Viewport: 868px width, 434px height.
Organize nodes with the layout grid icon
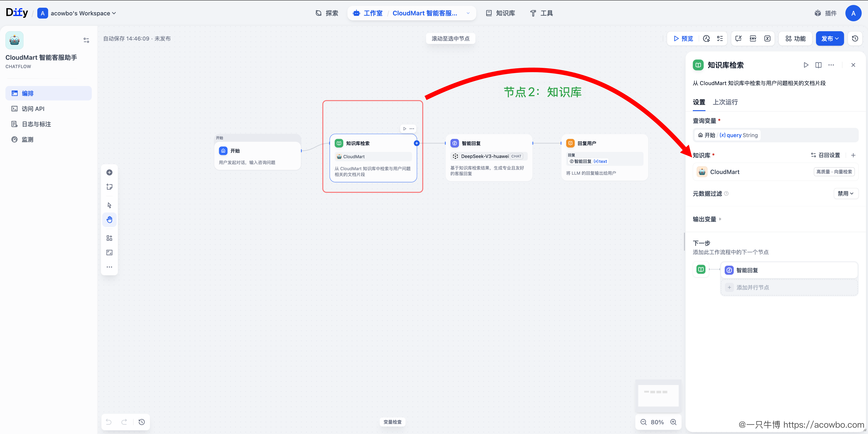click(109, 238)
